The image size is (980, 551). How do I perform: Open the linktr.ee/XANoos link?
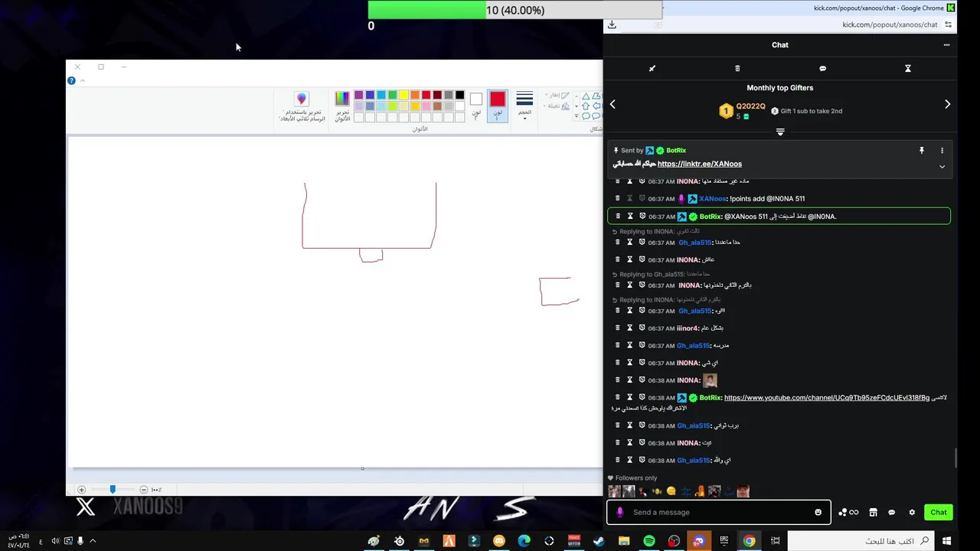[700, 164]
